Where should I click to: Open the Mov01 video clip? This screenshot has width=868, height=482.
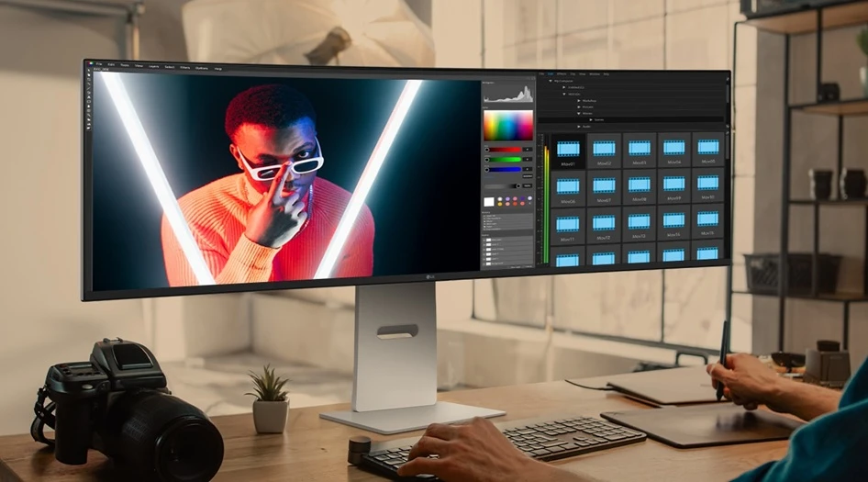click(x=568, y=149)
